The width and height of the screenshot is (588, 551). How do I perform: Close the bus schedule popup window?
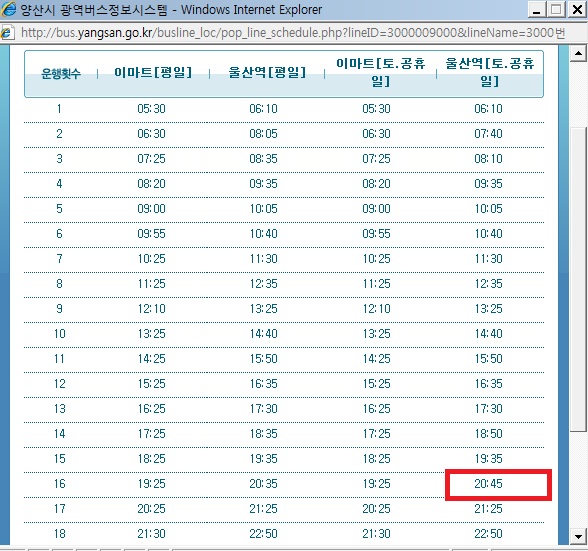(577, 10)
